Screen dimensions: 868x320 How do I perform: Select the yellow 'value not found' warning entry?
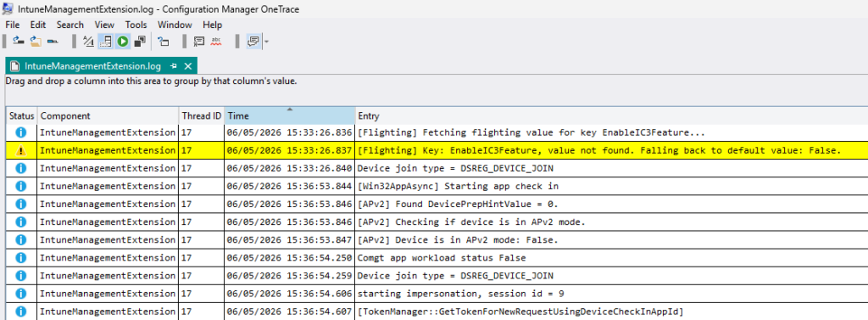point(599,150)
